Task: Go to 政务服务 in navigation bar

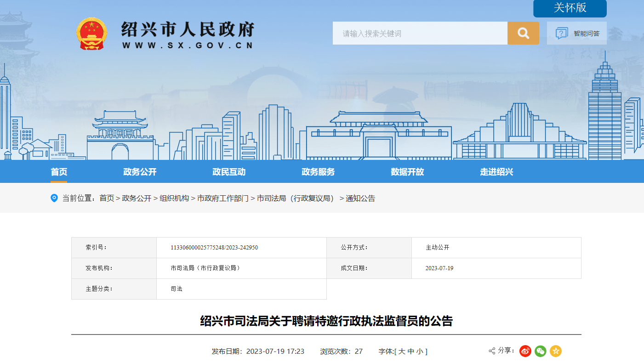Action: (318, 172)
